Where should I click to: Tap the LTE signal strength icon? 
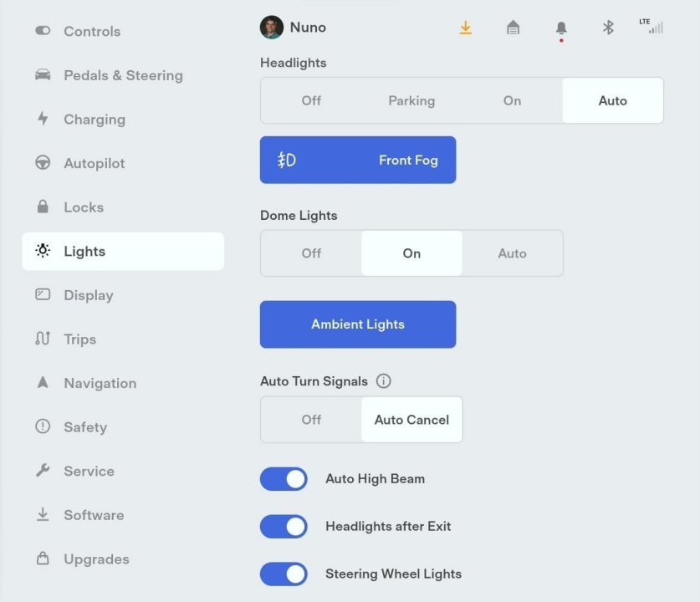point(653,27)
